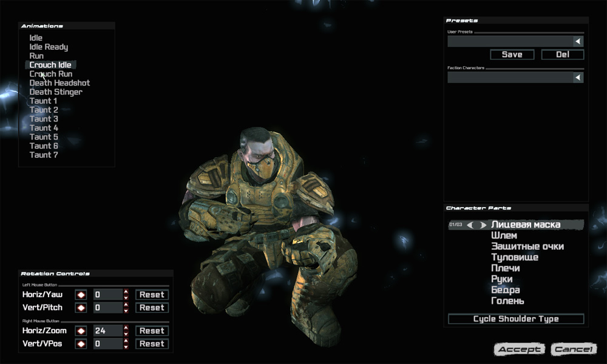Play the Taunt 7 animation
This screenshot has height=364, width=607.
(x=44, y=155)
